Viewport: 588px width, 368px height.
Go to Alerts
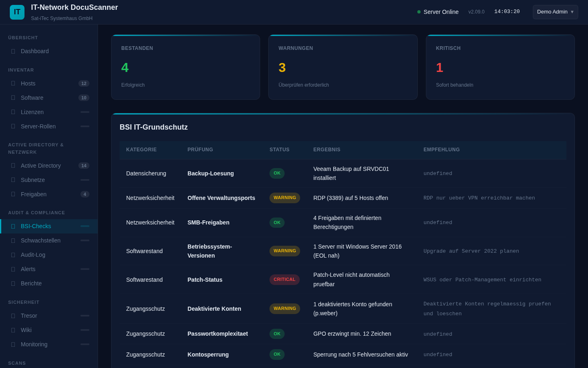49,269
